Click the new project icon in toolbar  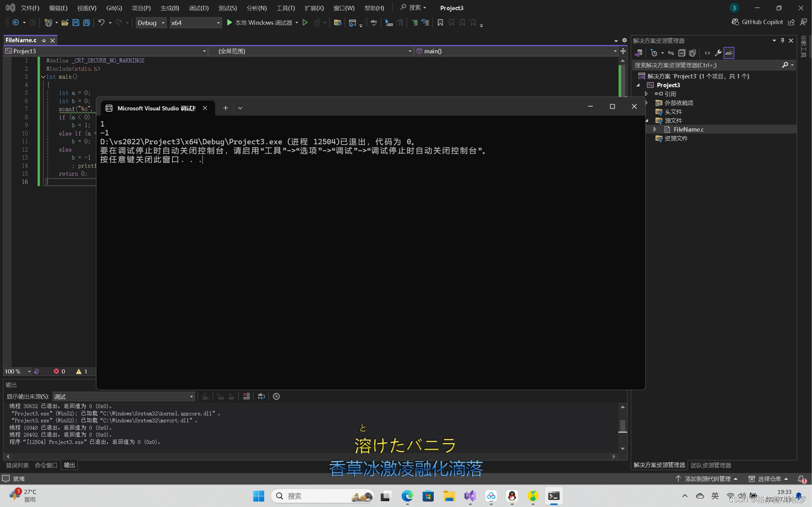[48, 23]
